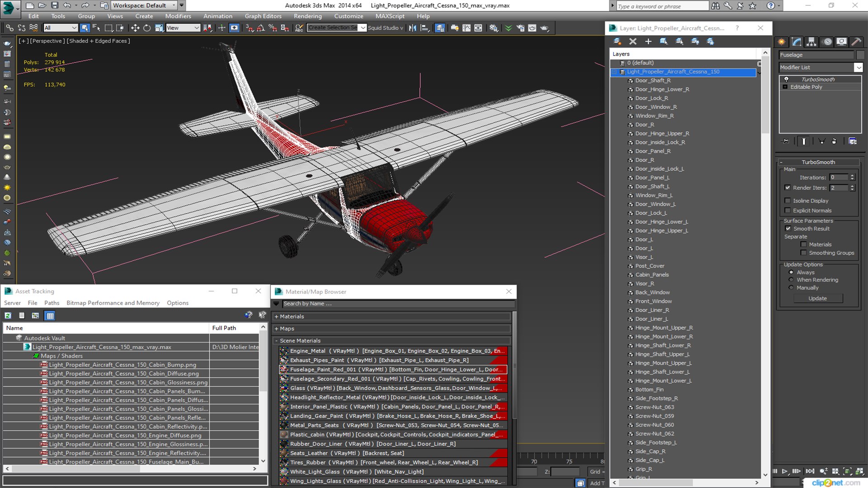
Task: Click Undo arrow in quick access toolbar
Action: coord(67,5)
